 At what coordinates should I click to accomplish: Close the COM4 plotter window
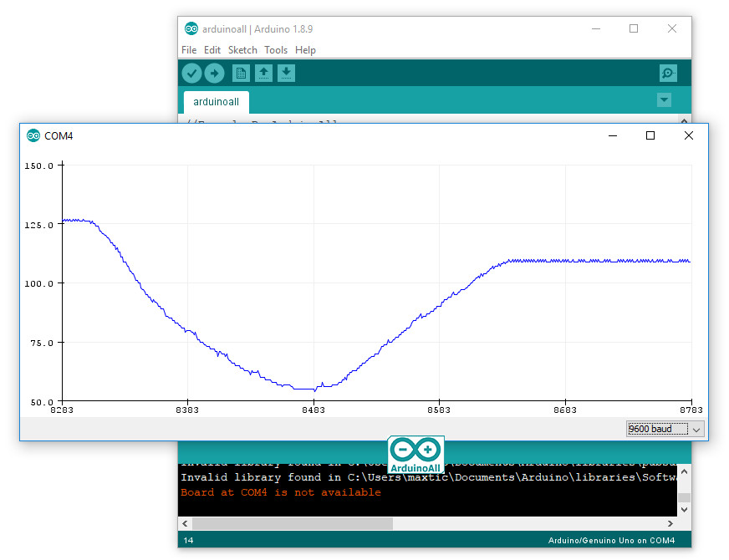(689, 135)
